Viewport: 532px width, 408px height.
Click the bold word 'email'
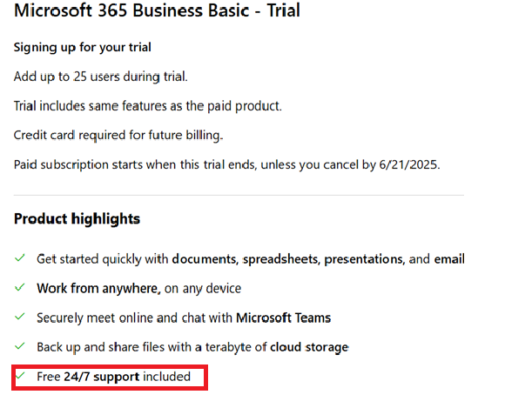point(449,259)
